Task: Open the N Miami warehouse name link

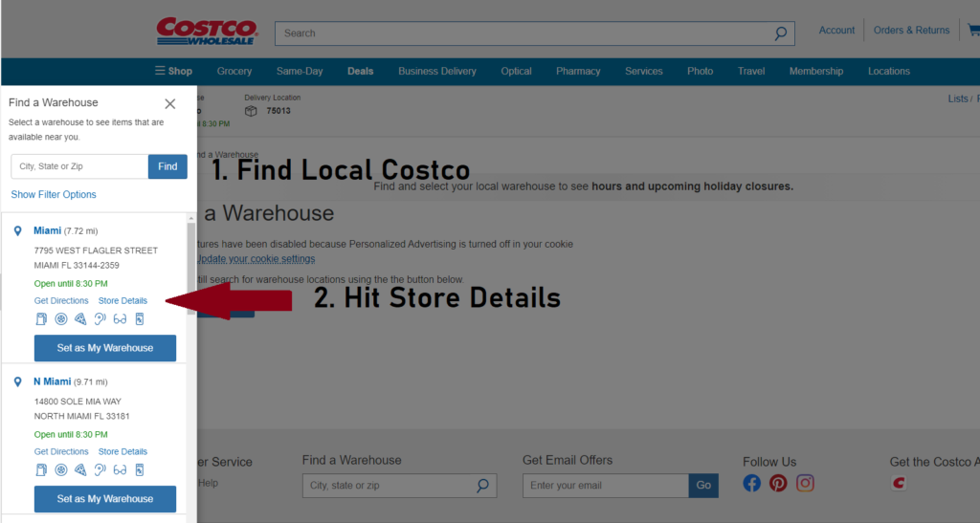Action: [53, 381]
